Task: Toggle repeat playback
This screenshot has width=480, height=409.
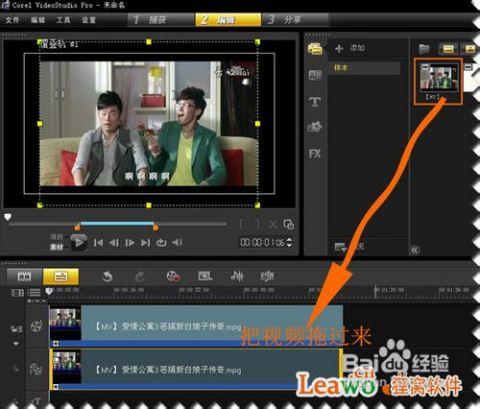Action: click(161, 242)
